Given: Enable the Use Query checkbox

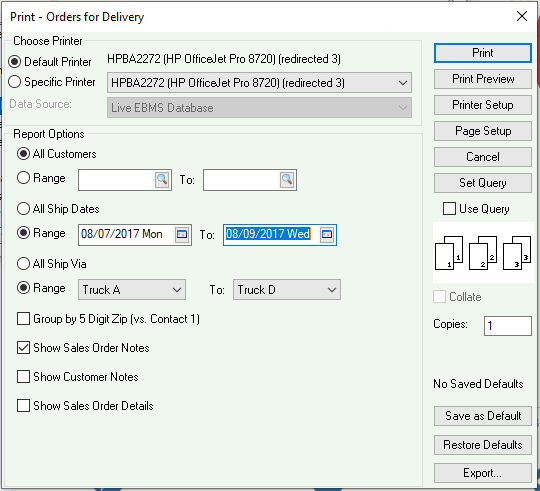Looking at the screenshot, I should [449, 209].
